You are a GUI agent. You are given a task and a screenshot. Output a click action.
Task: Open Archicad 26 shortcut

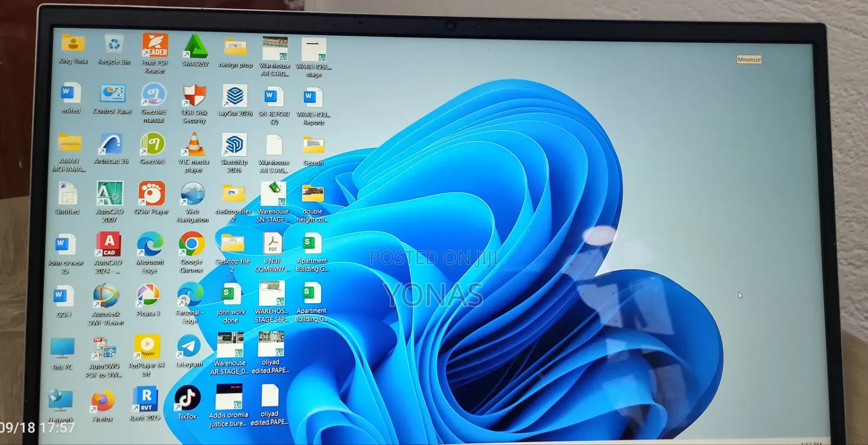point(111,149)
